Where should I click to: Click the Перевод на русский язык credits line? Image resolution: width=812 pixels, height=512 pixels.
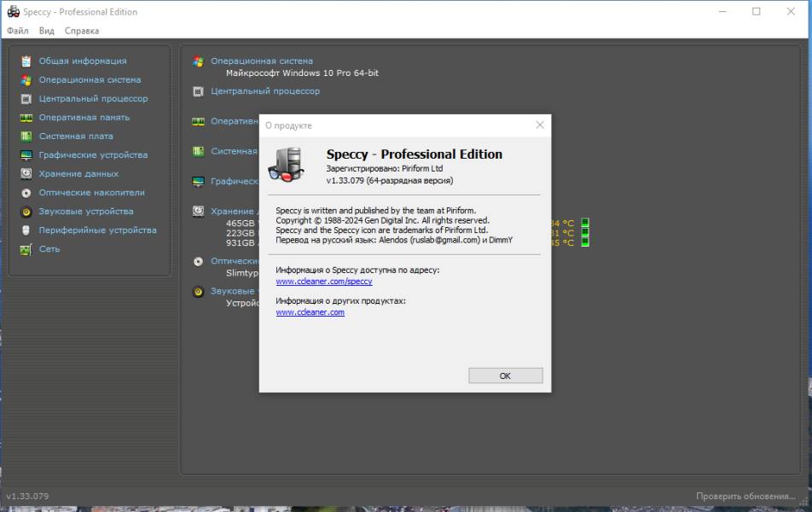[x=394, y=240]
